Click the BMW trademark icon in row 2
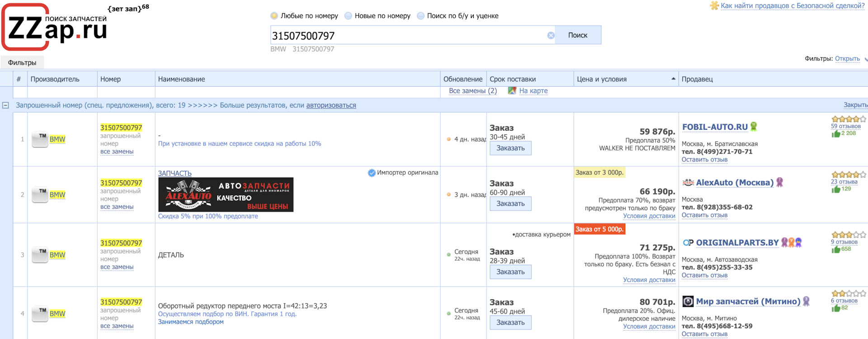Image resolution: width=868 pixels, height=339 pixels. tap(40, 195)
